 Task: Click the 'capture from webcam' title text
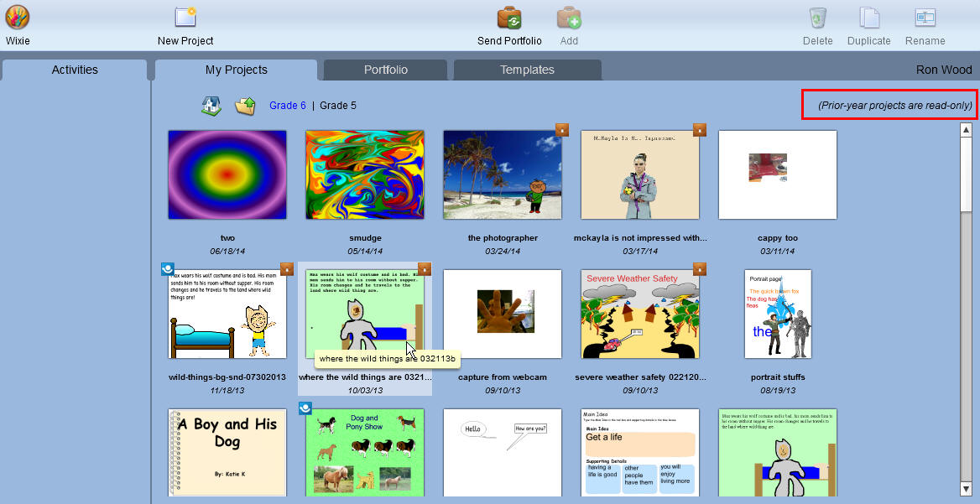[503, 377]
